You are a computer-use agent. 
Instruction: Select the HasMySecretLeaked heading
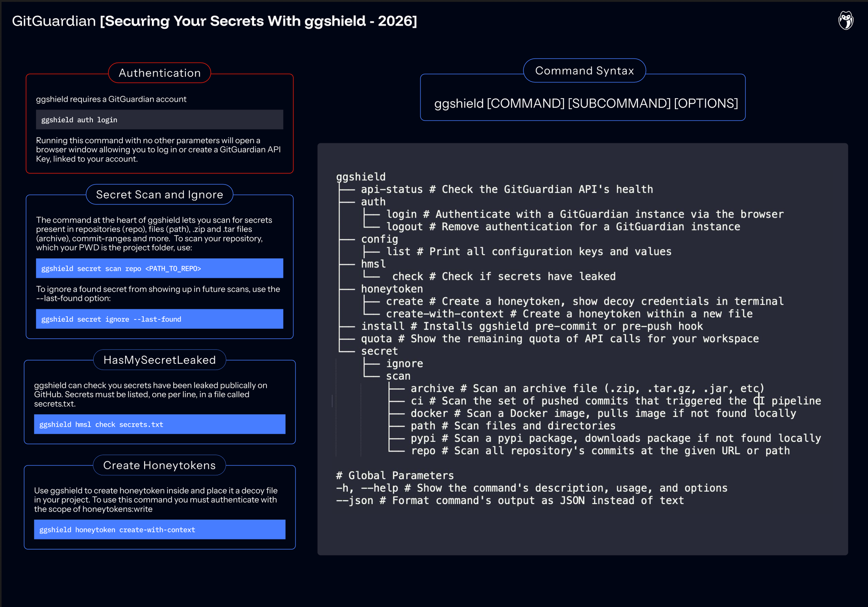click(159, 360)
